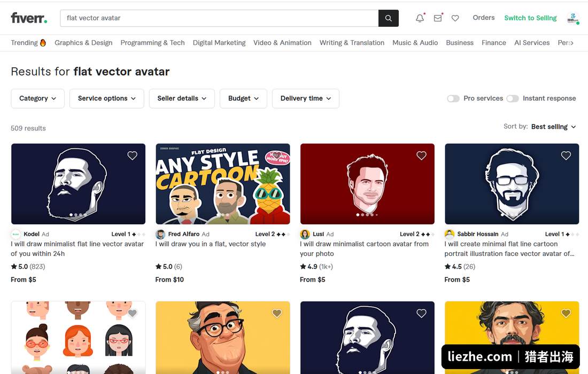588x374 pixels.
Task: Open Fred Alfaro's seller name link
Action: pos(184,234)
